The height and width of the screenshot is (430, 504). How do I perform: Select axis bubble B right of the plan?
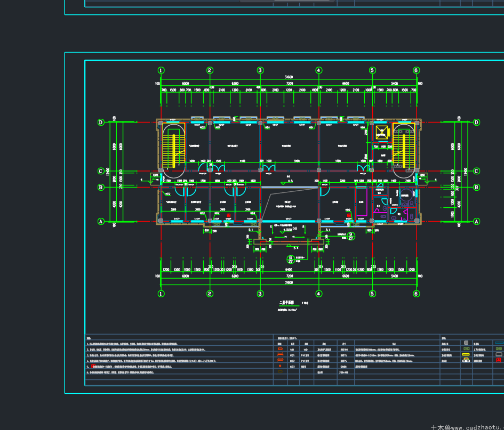tap(477, 187)
